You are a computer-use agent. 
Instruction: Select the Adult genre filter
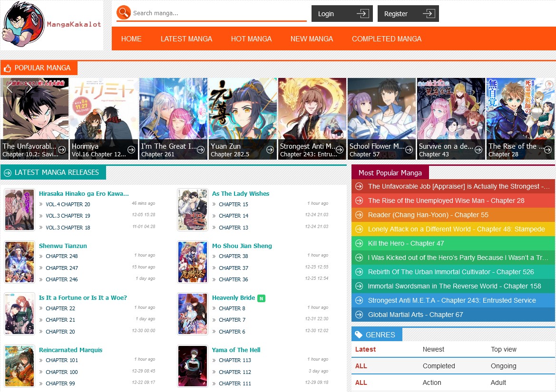pyautogui.click(x=498, y=382)
